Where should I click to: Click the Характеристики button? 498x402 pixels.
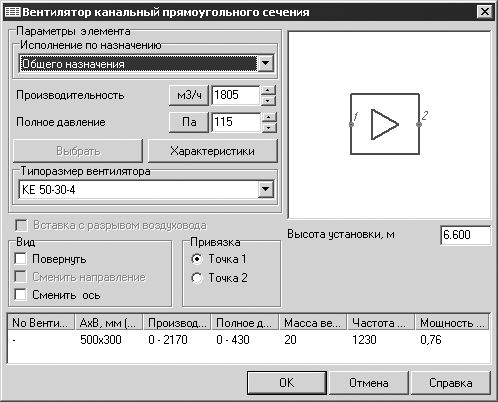pyautogui.click(x=213, y=151)
